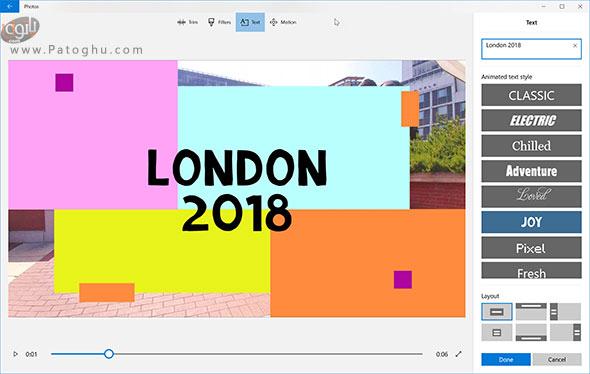This screenshot has height=374, width=590.
Task: Choose the top banner text layout
Action: [531, 312]
